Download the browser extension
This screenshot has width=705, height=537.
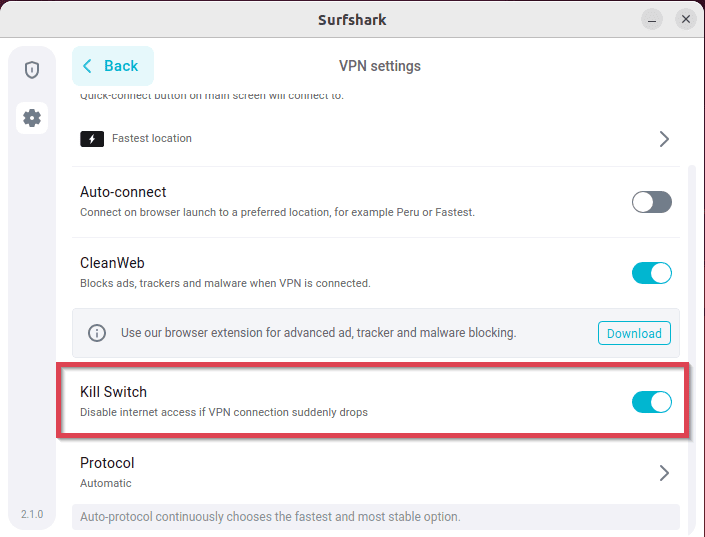point(634,333)
